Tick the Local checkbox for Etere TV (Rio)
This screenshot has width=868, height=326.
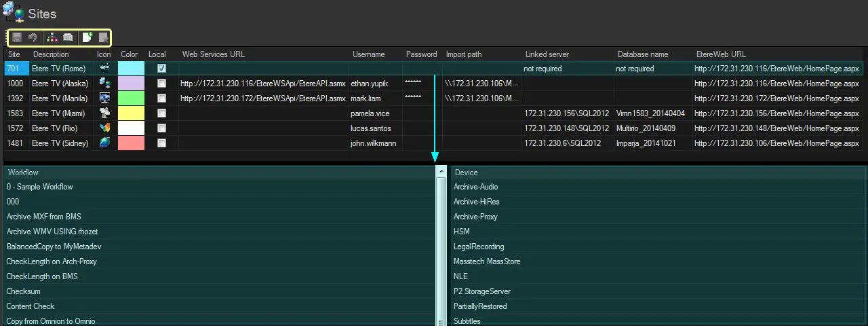point(161,128)
